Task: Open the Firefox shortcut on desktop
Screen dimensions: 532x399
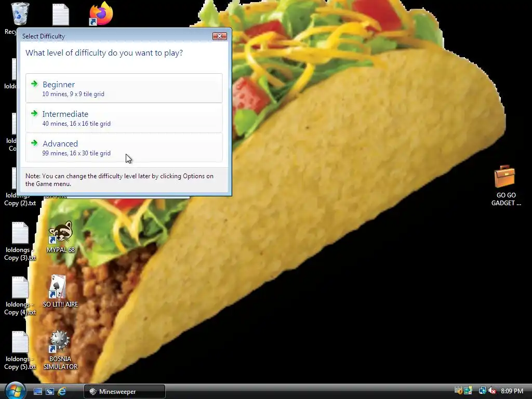Action: click(101, 14)
